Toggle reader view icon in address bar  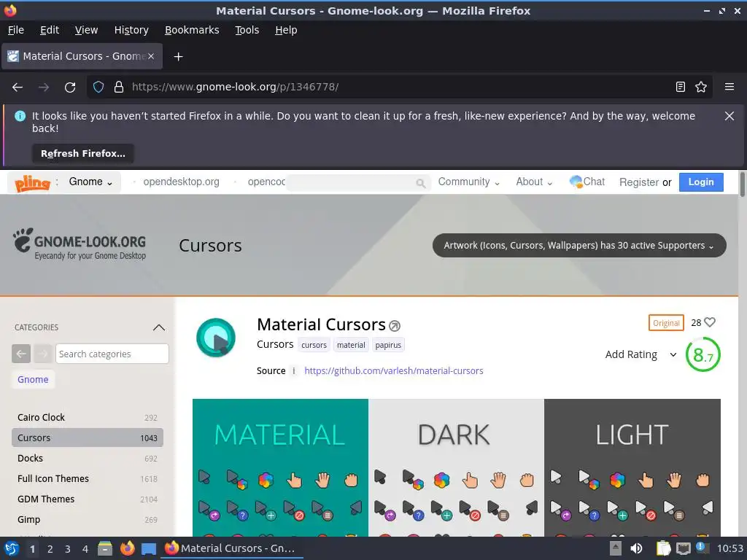[681, 87]
